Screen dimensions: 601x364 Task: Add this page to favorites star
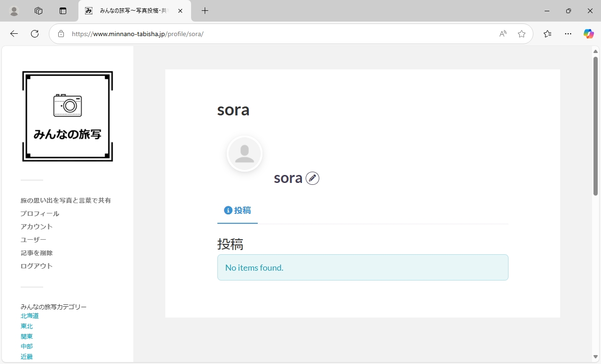[522, 34]
